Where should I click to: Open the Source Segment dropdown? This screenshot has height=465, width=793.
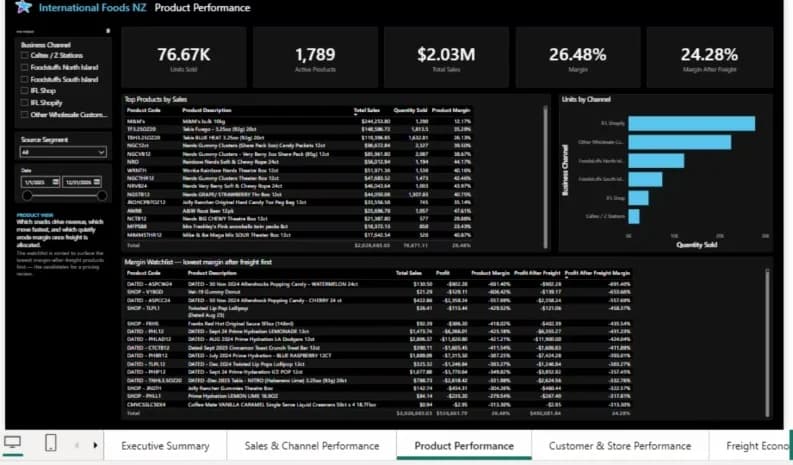pos(63,152)
